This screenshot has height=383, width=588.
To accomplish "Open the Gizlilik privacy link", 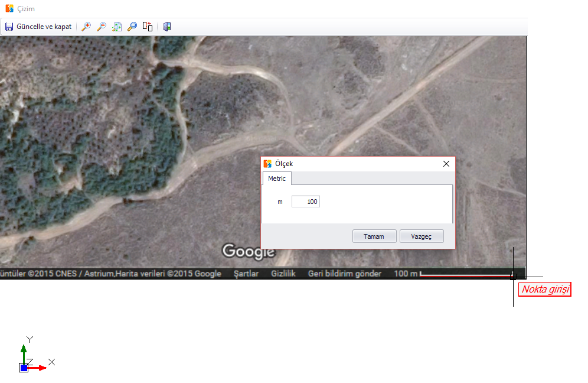I will pos(283,274).
